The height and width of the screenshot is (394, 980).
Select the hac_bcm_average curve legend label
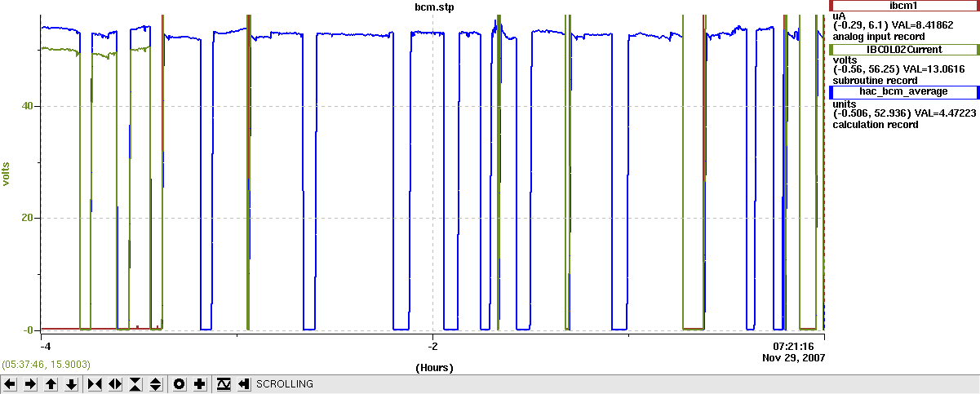pyautogui.click(x=903, y=91)
